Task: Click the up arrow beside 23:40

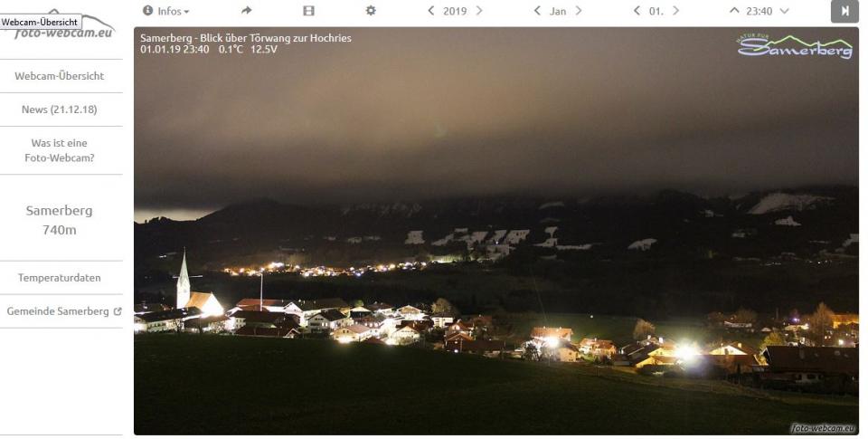Action: (x=734, y=11)
